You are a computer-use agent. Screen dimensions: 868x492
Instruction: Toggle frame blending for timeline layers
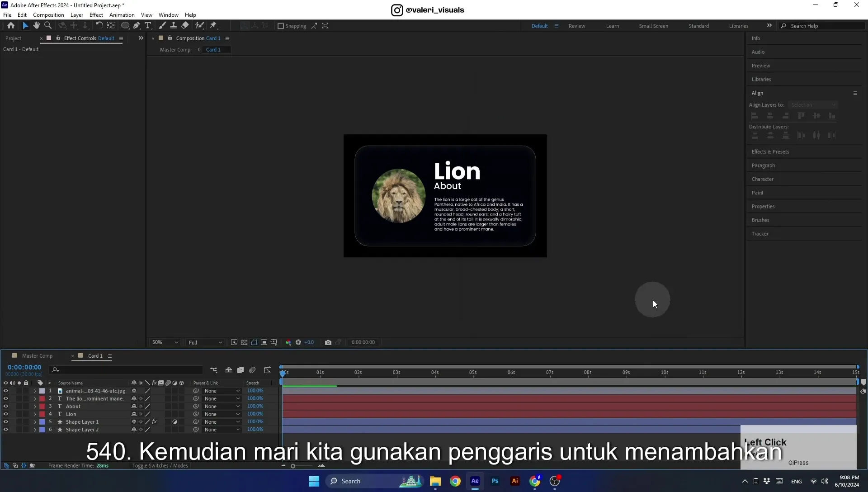point(241,370)
